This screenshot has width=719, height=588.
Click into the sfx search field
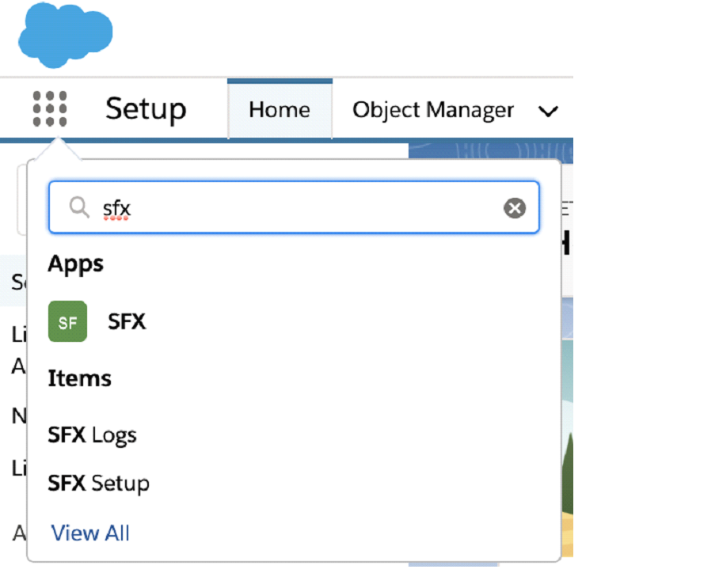tap(294, 207)
